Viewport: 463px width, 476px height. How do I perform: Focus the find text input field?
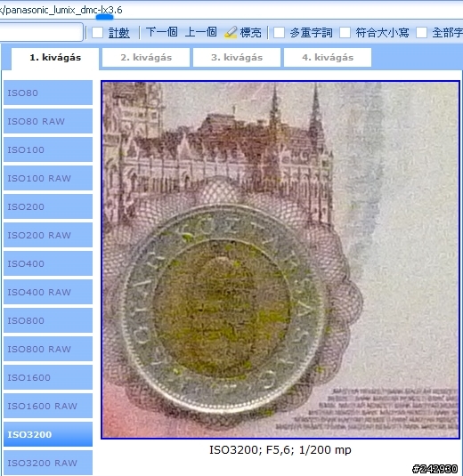click(x=41, y=32)
